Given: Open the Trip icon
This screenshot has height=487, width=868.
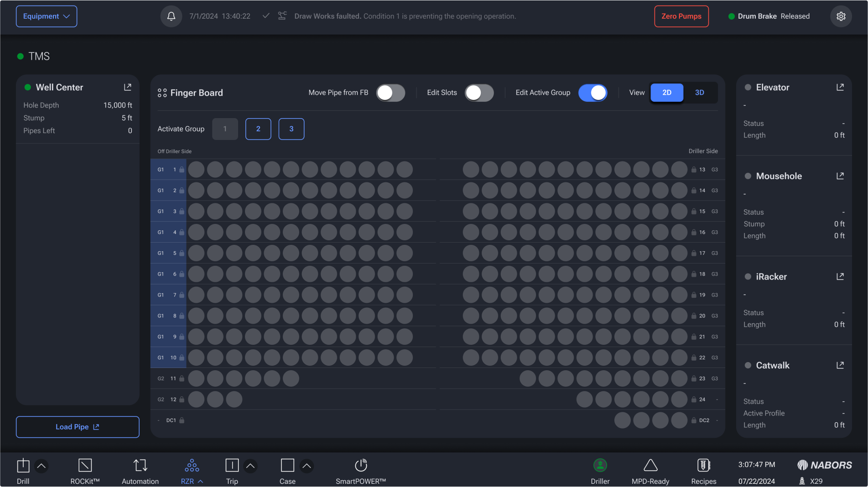Looking at the screenshot, I should pos(232,466).
